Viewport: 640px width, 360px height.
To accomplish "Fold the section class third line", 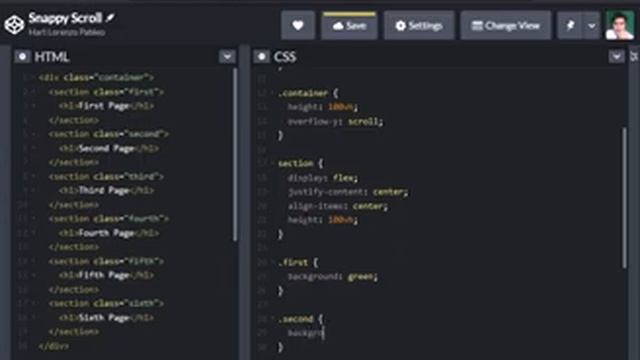I will (x=34, y=176).
